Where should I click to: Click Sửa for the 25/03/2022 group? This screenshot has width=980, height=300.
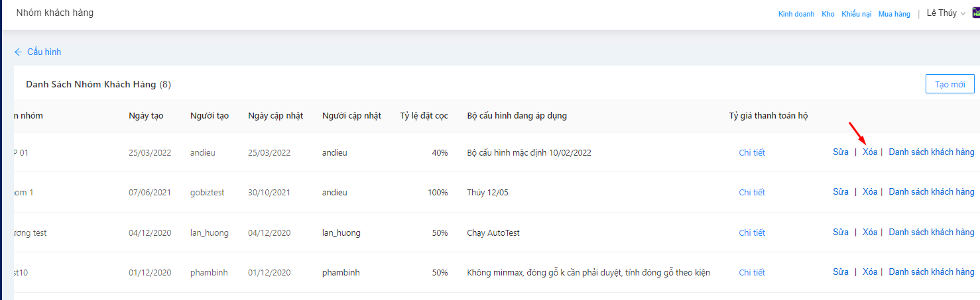click(841, 152)
